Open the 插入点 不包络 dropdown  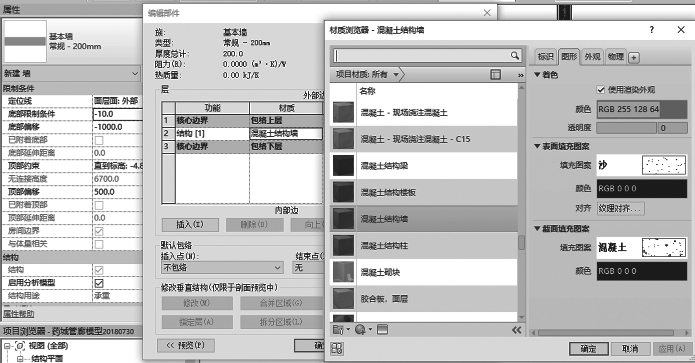pos(222,268)
